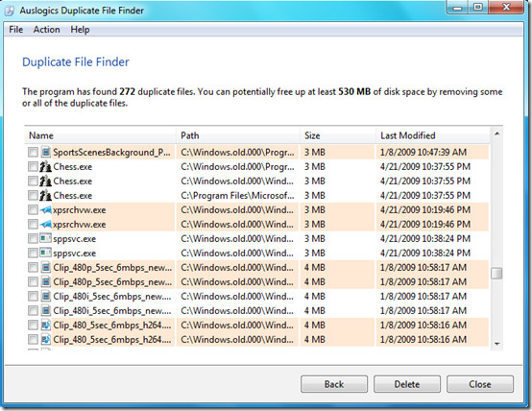Screen dimensions: 532x411
Task: Click icon of first Clip_480i_5sec_6mbps_new row
Action: pos(45,297)
